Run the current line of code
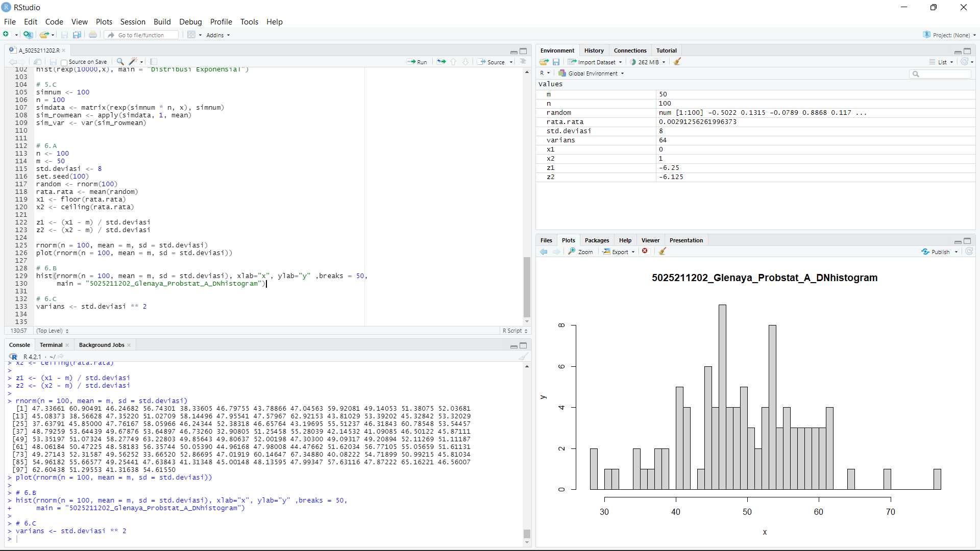The width and height of the screenshot is (980, 551). coord(418,62)
